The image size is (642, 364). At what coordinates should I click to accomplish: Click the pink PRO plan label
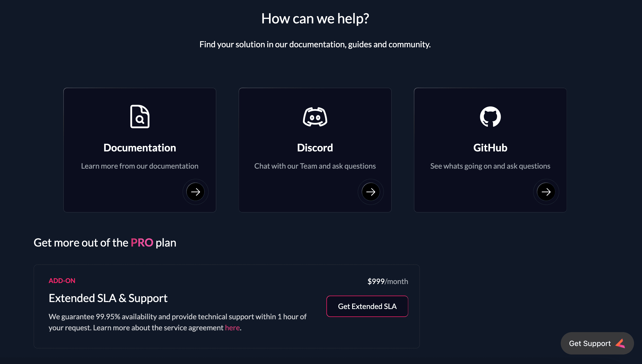point(142,243)
